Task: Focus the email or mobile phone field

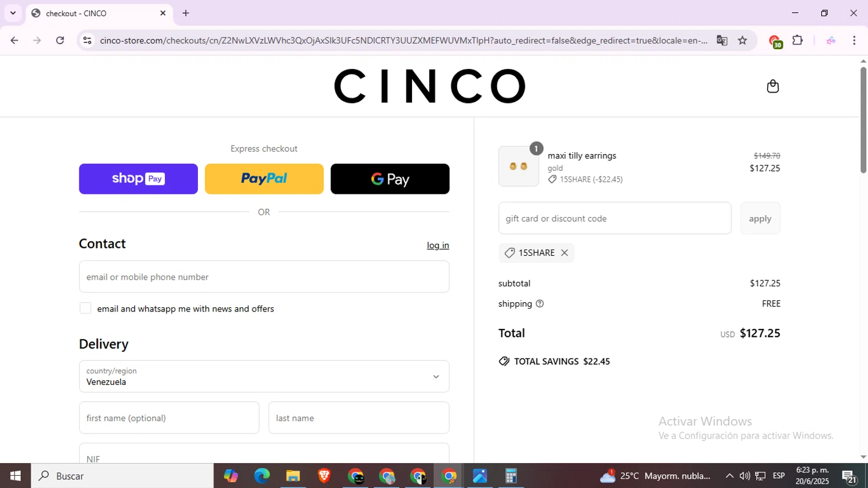Action: pos(264,277)
